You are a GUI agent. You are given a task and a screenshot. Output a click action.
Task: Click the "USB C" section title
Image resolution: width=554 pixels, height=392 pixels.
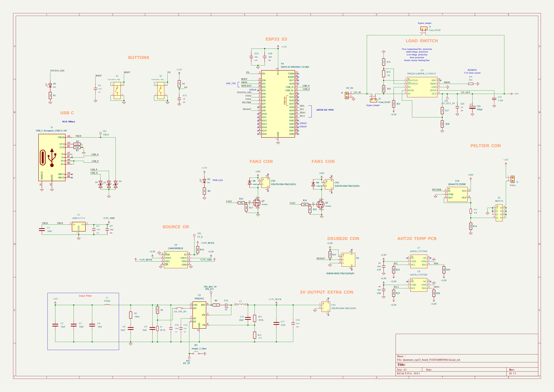67,113
